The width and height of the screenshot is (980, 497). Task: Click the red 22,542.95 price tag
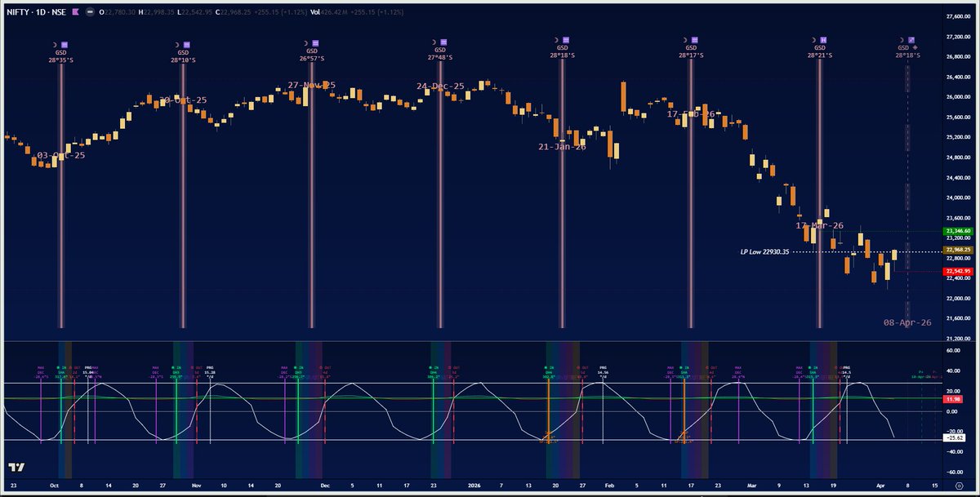(957, 271)
